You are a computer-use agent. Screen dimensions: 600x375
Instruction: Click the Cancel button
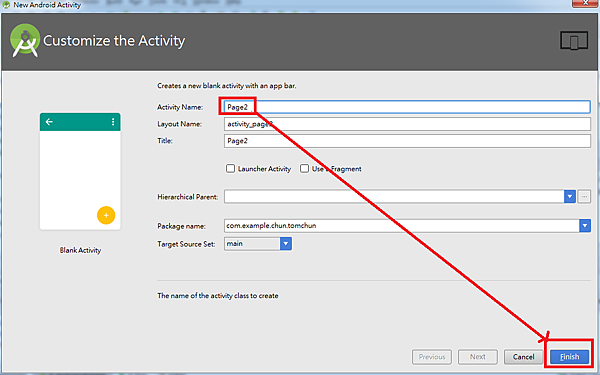click(x=523, y=357)
